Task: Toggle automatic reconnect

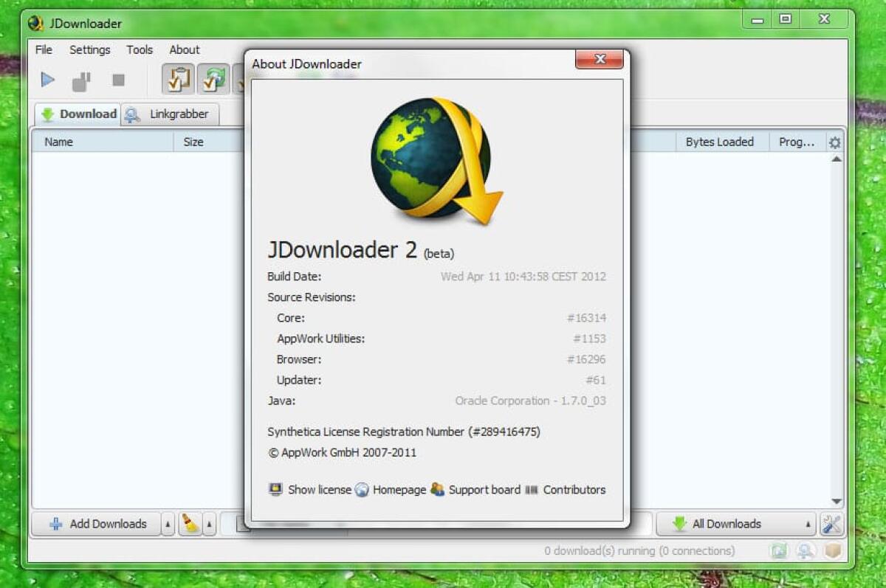Action: click(213, 80)
